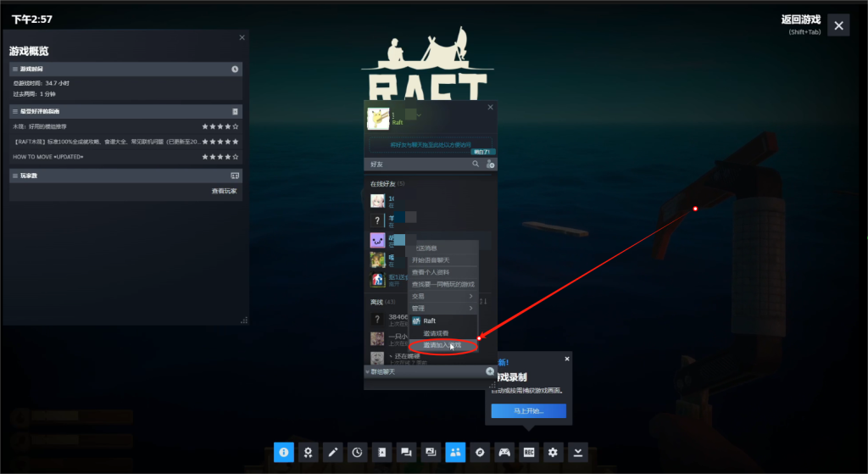Close the friends list window
The image size is (868, 474).
pos(490,108)
